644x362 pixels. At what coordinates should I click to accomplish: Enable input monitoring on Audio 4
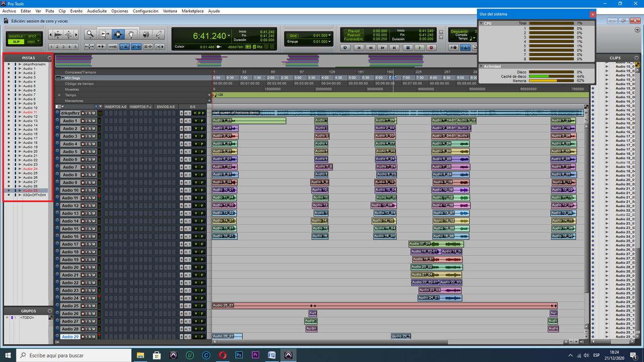tap(87, 144)
